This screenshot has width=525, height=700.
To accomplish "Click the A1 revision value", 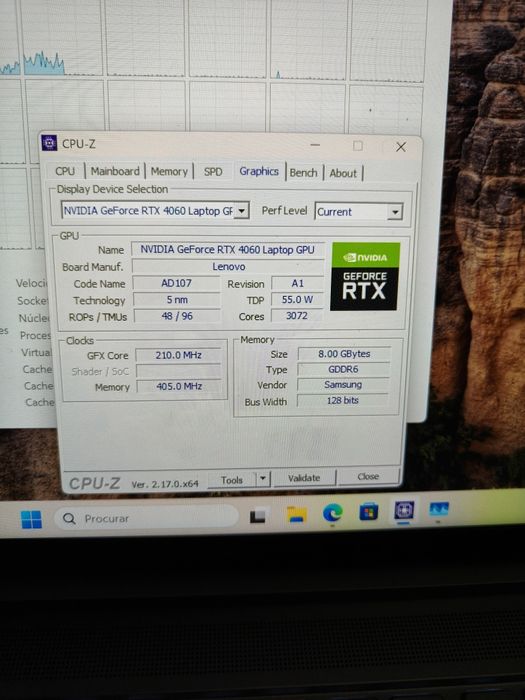I will 297,283.
